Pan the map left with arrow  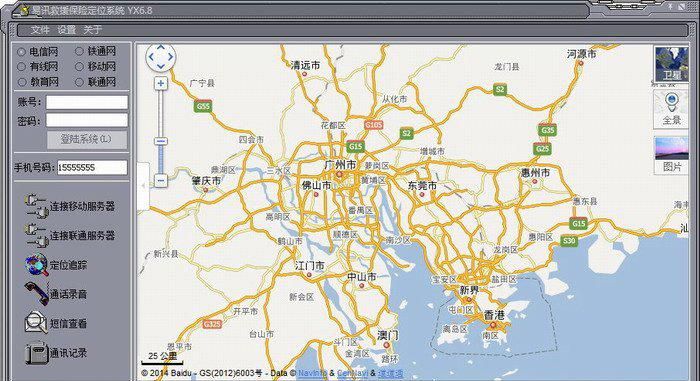pos(150,57)
